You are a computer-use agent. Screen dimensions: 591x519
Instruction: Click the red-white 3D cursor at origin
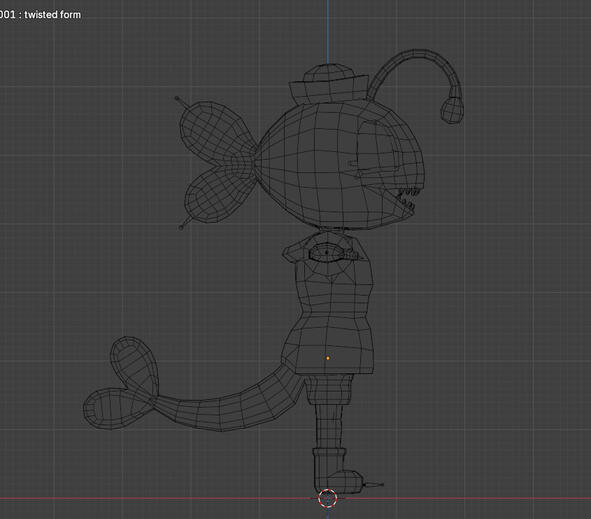328,498
